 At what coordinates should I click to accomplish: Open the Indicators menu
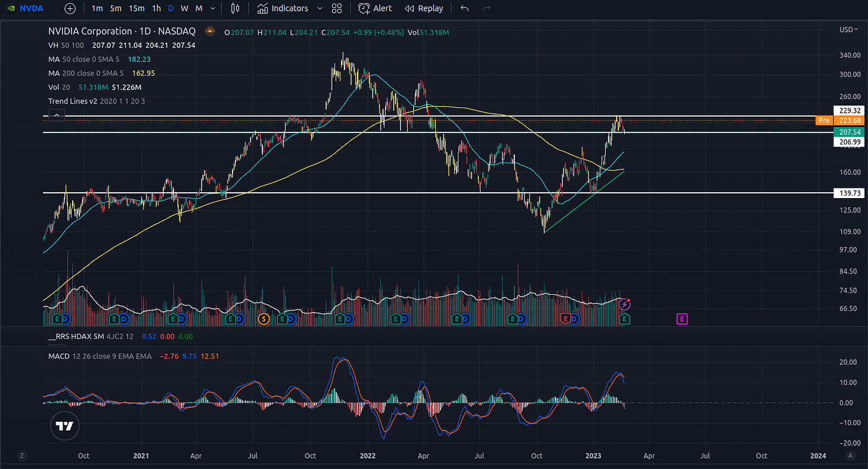click(x=283, y=8)
